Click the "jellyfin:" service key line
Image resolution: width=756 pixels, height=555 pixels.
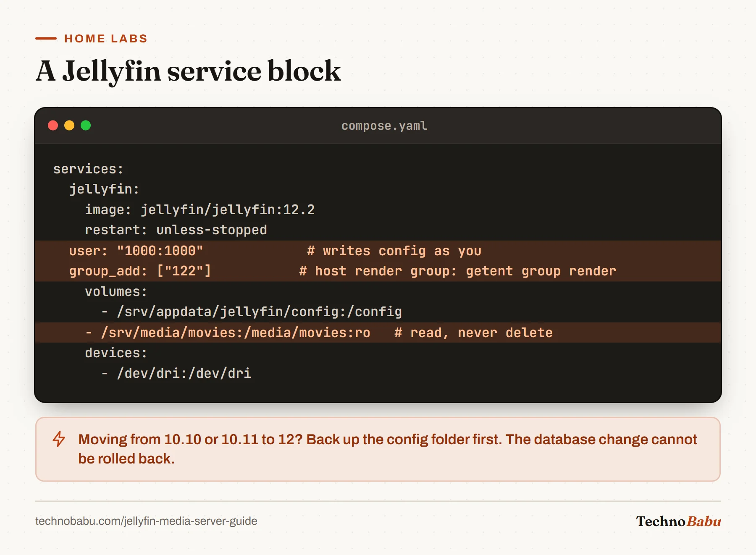104,189
